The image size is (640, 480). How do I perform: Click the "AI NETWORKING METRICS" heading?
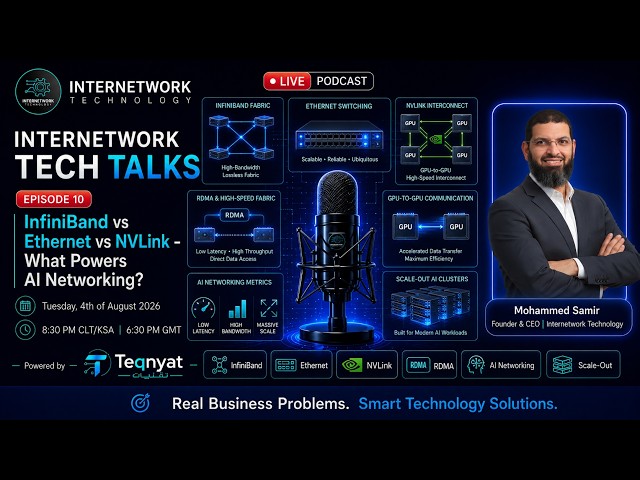[234, 282]
